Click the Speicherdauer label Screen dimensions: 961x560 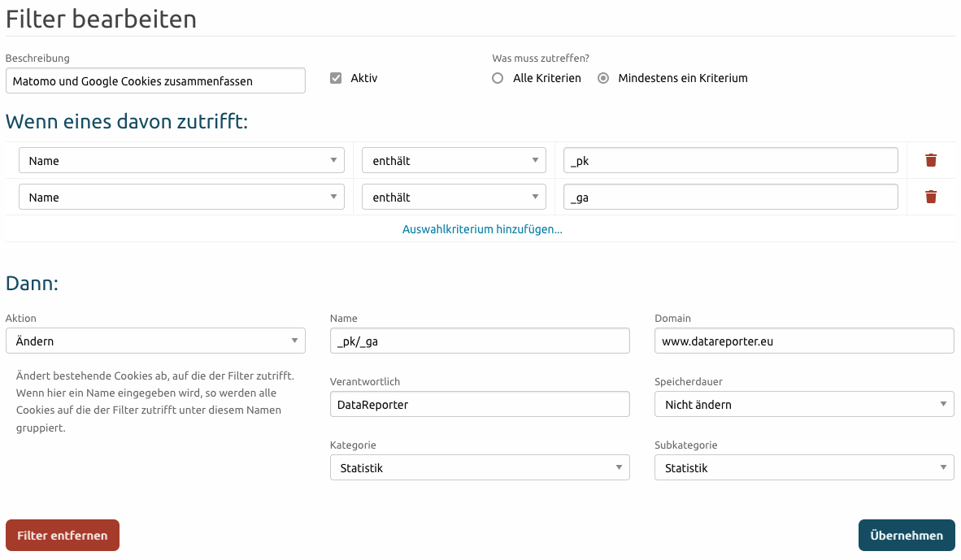(689, 382)
